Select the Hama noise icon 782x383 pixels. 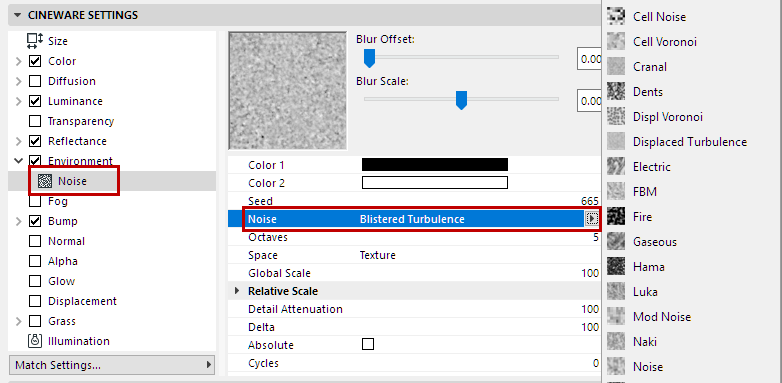[x=616, y=266]
